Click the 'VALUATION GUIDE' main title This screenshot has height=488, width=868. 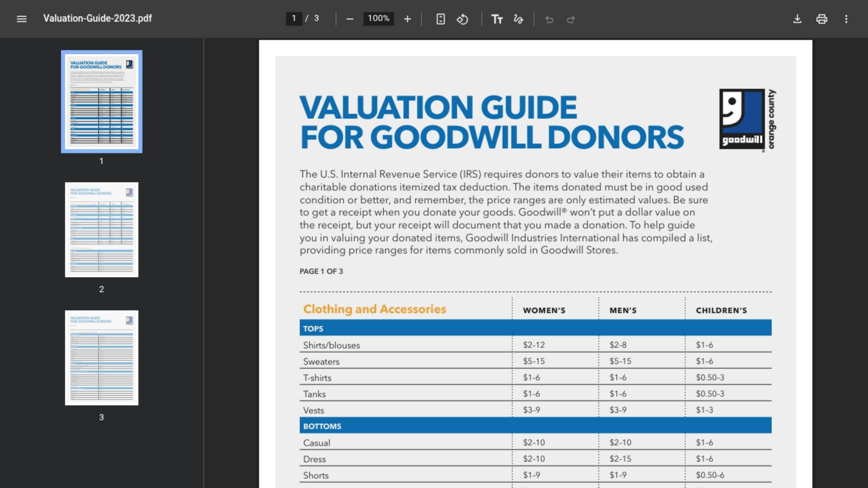(x=438, y=107)
